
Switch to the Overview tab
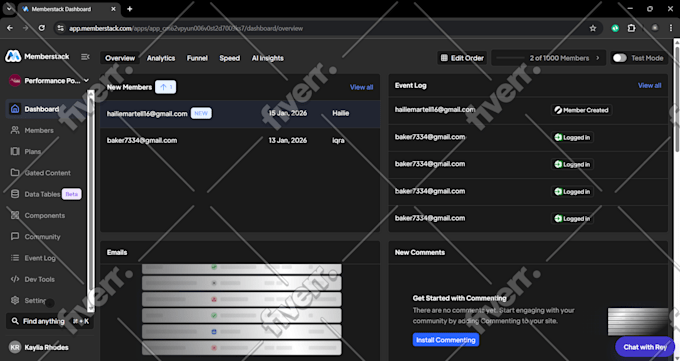[x=120, y=58]
